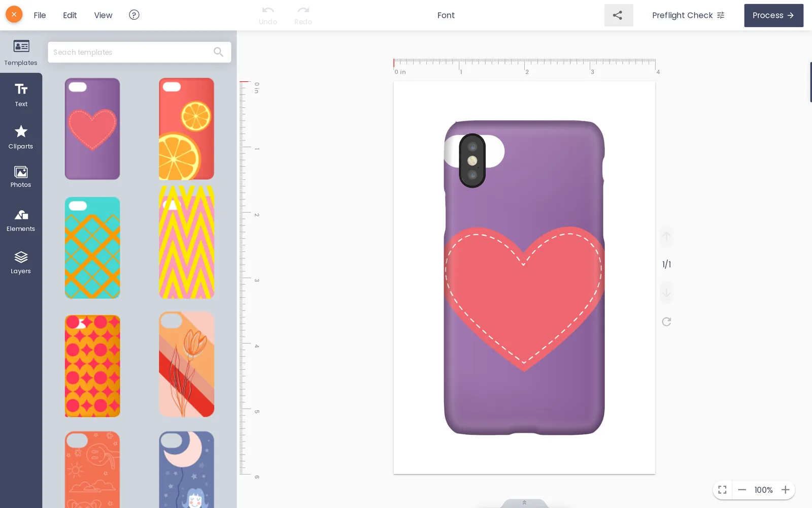Image resolution: width=812 pixels, height=508 pixels.
Task: Open the Elements panel
Action: [21, 221]
